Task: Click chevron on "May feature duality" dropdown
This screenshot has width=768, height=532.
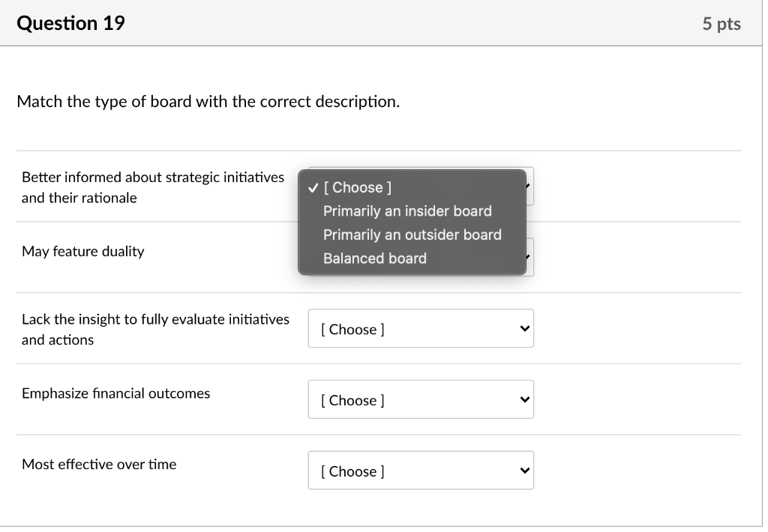Action: 526,257
